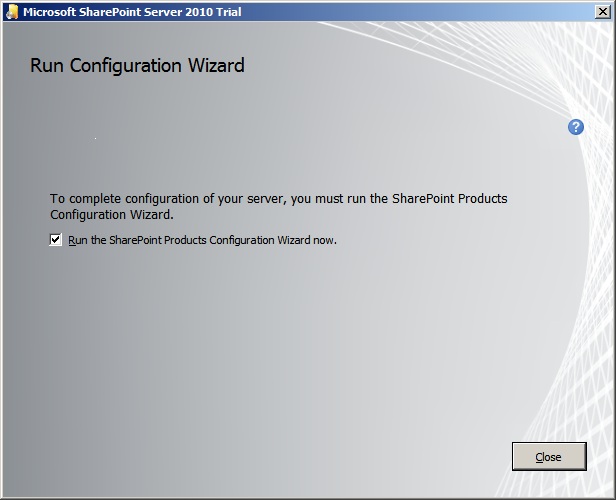Click the 'Run the SharePoint Products Configuration Wizard now' label
Viewport: 616px width, 500px height.
(x=202, y=240)
